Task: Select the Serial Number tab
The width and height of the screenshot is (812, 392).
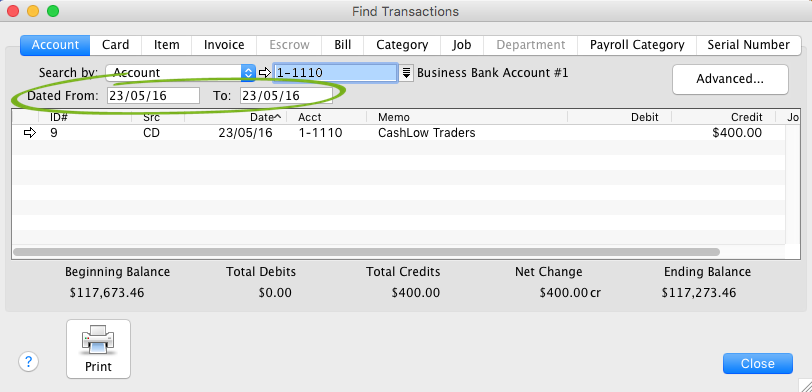Action: 748,45
